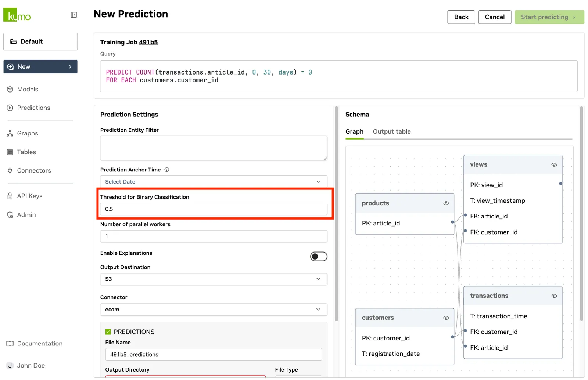Click the API Keys lock icon
Screen dimensions: 588x380
tap(10, 196)
